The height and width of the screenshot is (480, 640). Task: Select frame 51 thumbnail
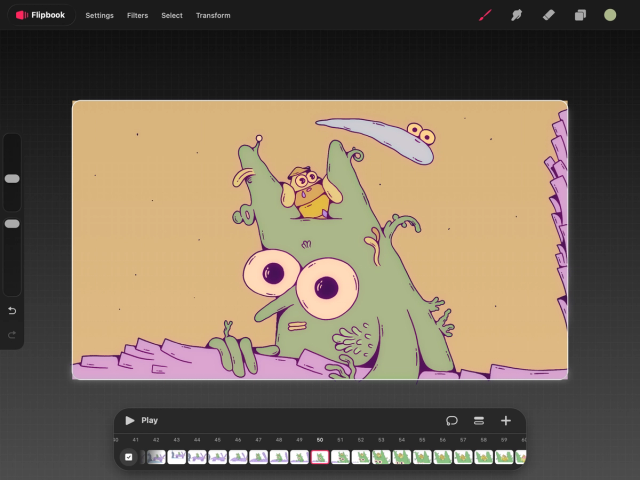click(340, 457)
